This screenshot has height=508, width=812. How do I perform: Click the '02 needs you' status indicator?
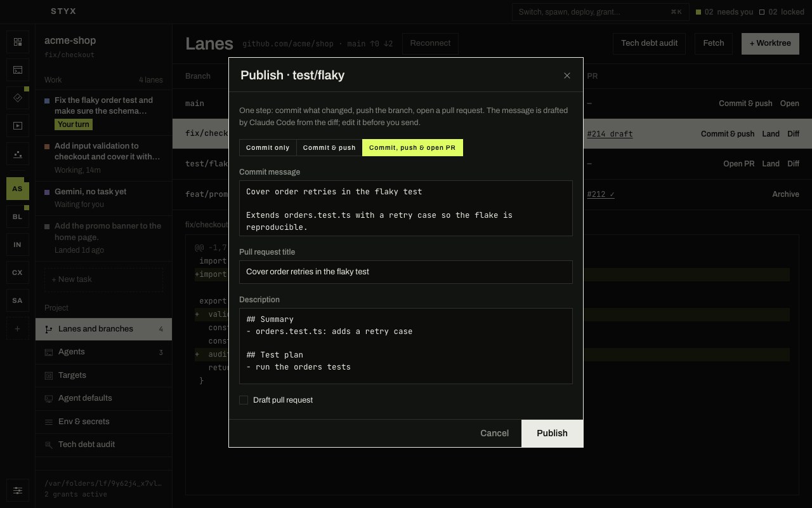[724, 12]
